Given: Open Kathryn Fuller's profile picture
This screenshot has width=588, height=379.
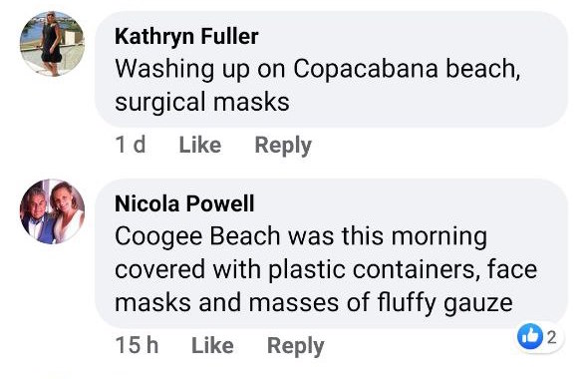Looking at the screenshot, I should pos(52,44).
